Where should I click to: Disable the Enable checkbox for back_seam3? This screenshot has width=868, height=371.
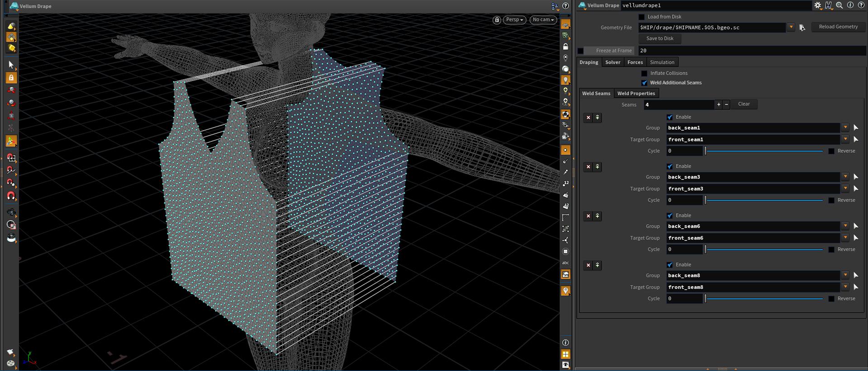pos(670,166)
